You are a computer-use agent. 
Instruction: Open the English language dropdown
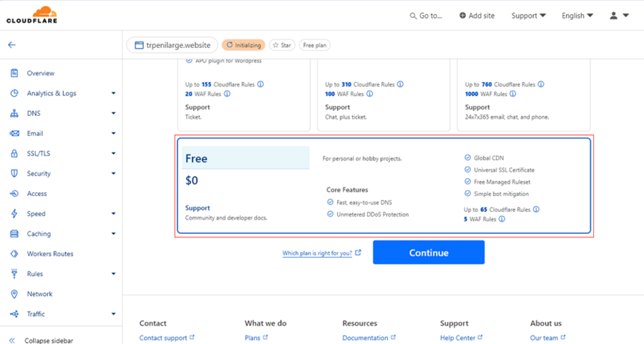click(577, 16)
